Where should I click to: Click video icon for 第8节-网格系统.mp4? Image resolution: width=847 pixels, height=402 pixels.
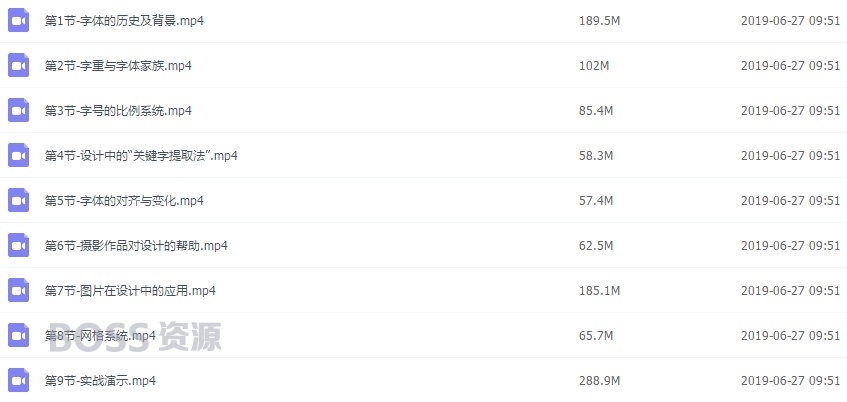click(18, 336)
